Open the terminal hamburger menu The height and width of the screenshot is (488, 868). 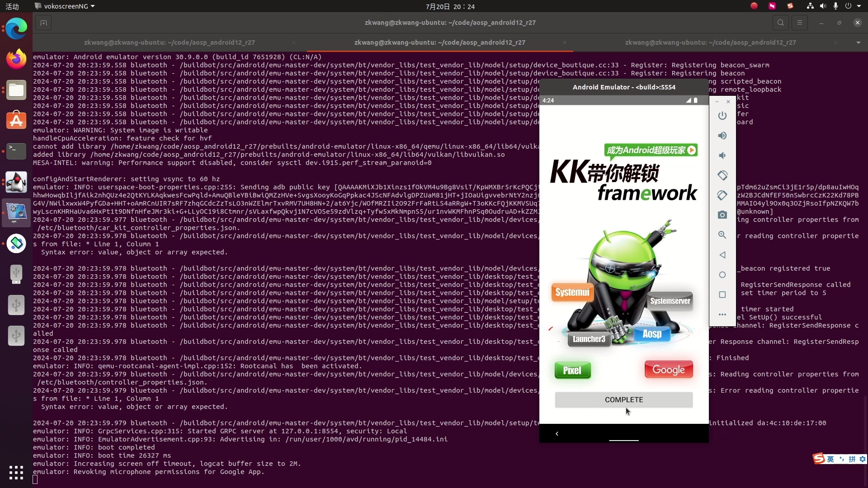click(799, 23)
